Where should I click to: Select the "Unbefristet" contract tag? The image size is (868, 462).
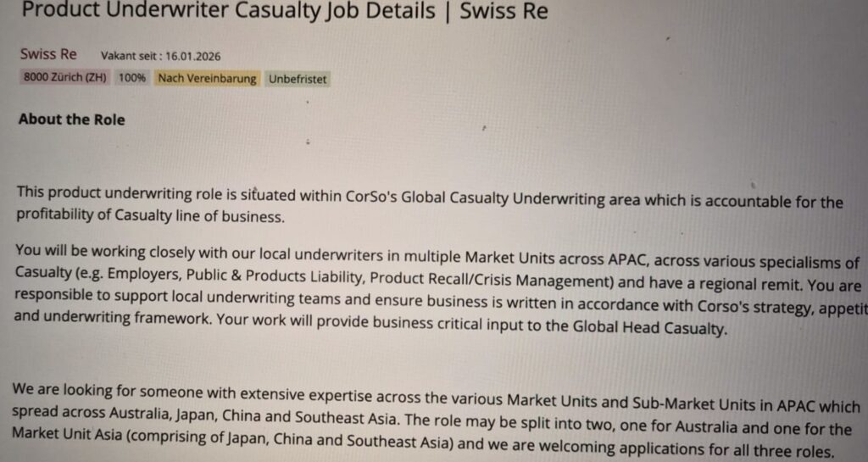click(x=297, y=79)
